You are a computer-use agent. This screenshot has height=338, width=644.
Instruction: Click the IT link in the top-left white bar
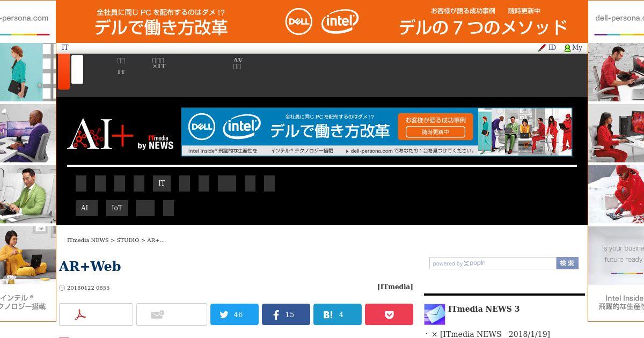coord(65,48)
